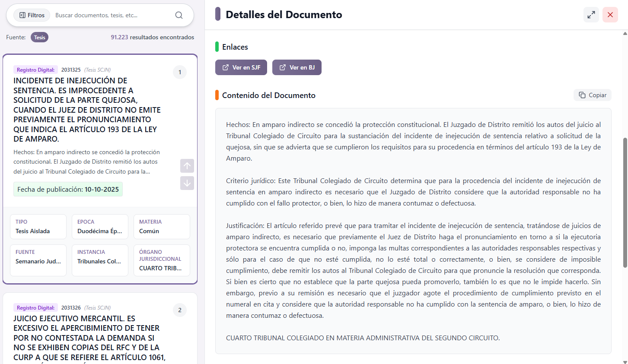Screen dimensions: 628x364
Task: Open the Enlaces section header
Action: click(x=236, y=47)
